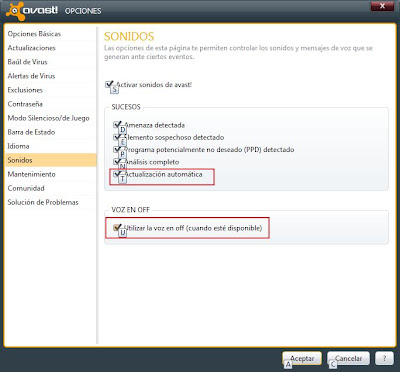Disable Programa potencialmente no deseado sound
Screen dimensions: 400x372
click(x=117, y=150)
